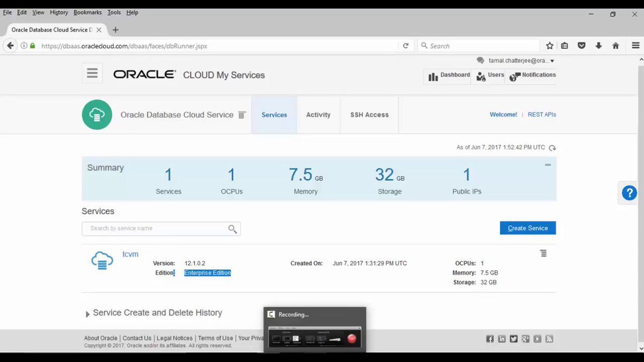This screenshot has height=362, width=644.
Task: Open the RSS feed footer icon
Action: pos(549,339)
